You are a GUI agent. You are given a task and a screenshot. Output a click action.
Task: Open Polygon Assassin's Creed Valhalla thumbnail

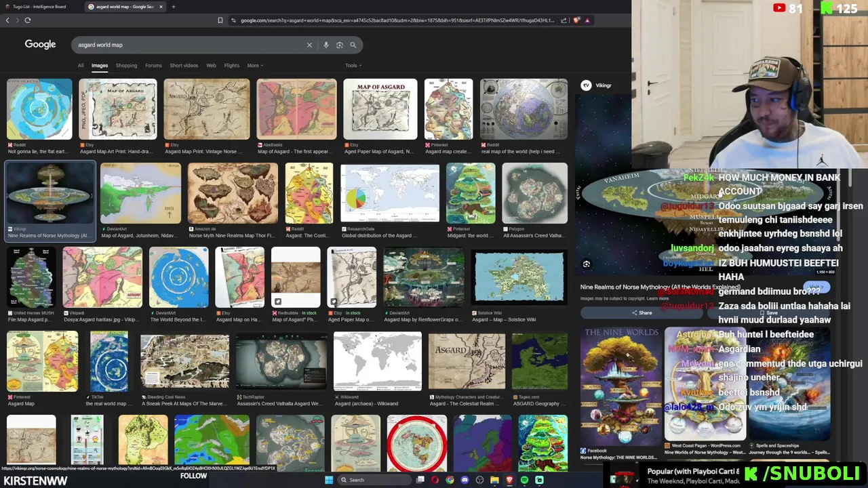pyautogui.click(x=535, y=193)
